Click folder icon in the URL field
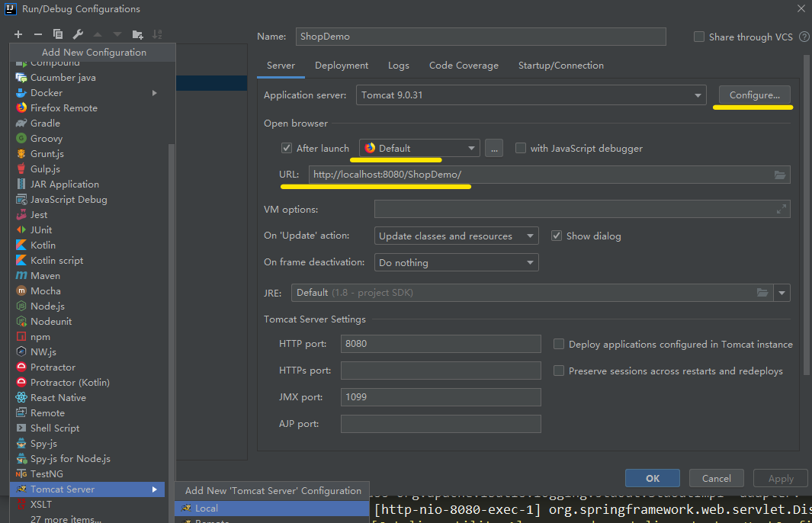This screenshot has height=523, width=812. (x=780, y=175)
